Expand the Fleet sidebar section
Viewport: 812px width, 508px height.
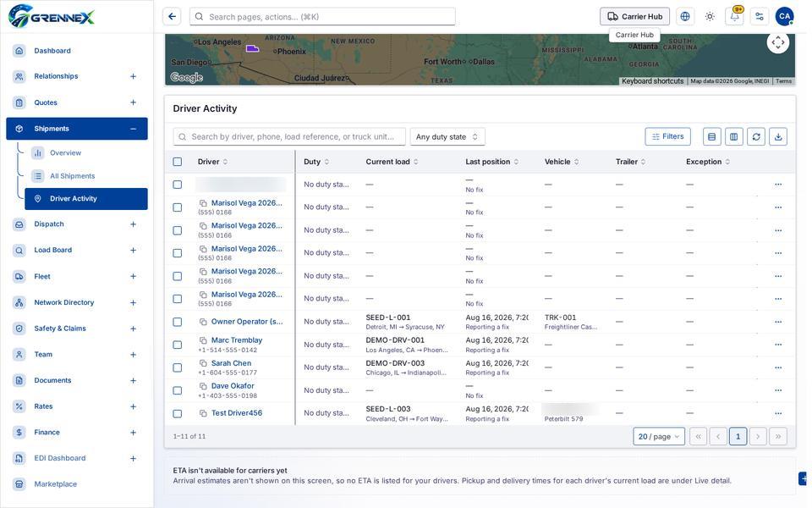133,276
